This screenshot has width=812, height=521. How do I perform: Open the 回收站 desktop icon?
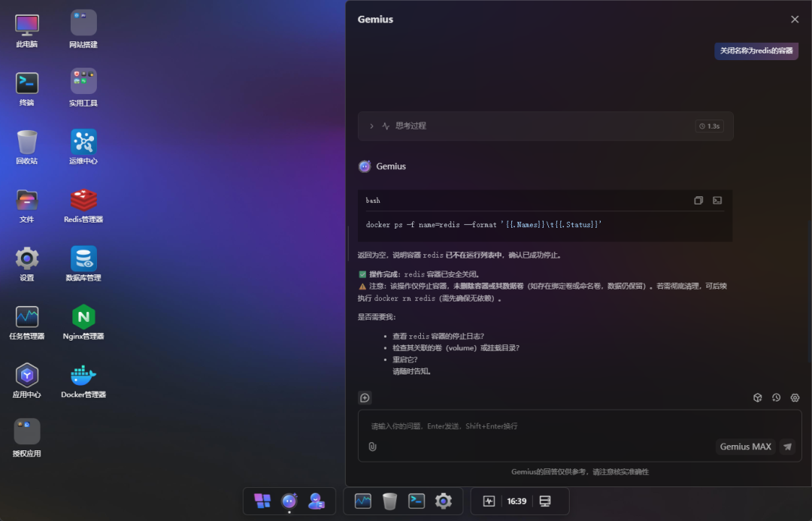[x=27, y=147]
